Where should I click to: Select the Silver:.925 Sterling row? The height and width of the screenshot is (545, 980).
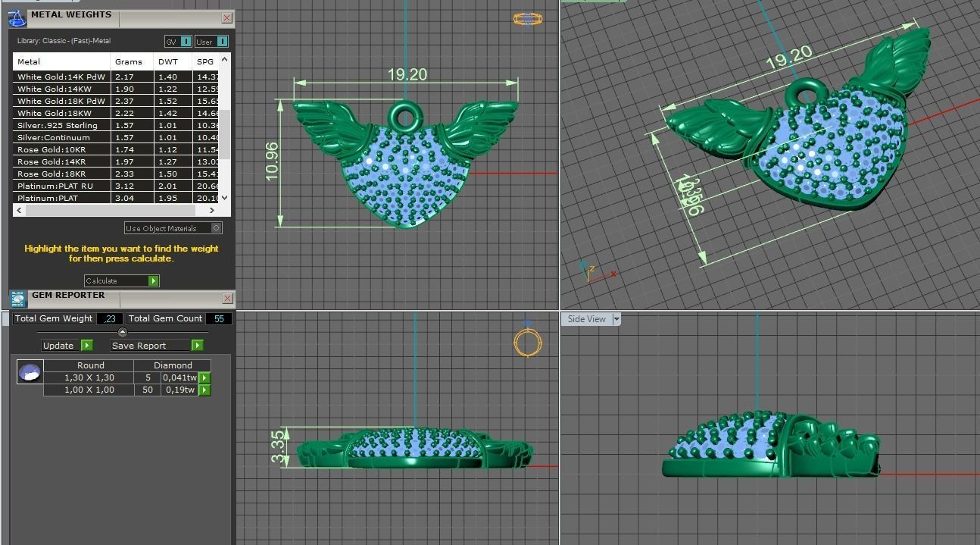pyautogui.click(x=117, y=125)
